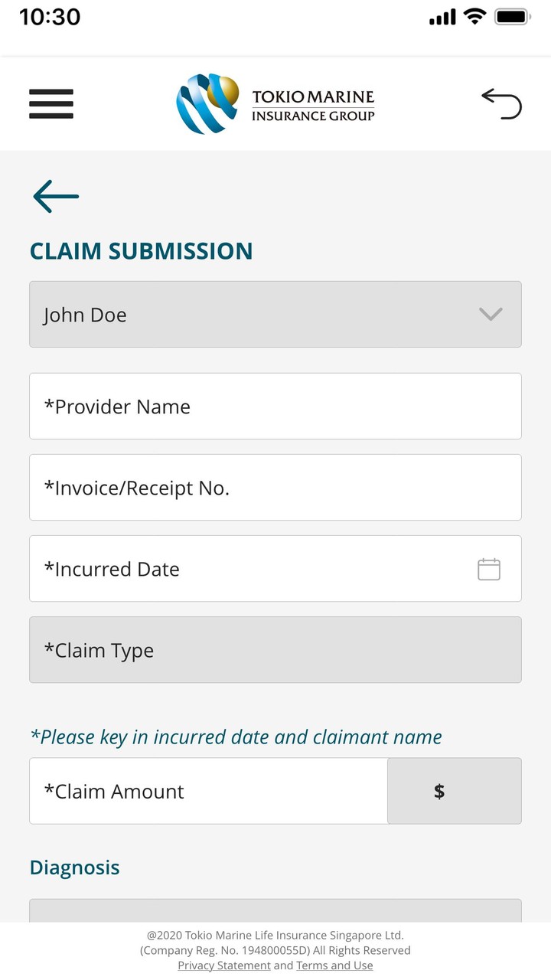Viewport: 551px width, 980px height.
Task: Tap the undo return arrow icon
Action: pyautogui.click(x=501, y=104)
